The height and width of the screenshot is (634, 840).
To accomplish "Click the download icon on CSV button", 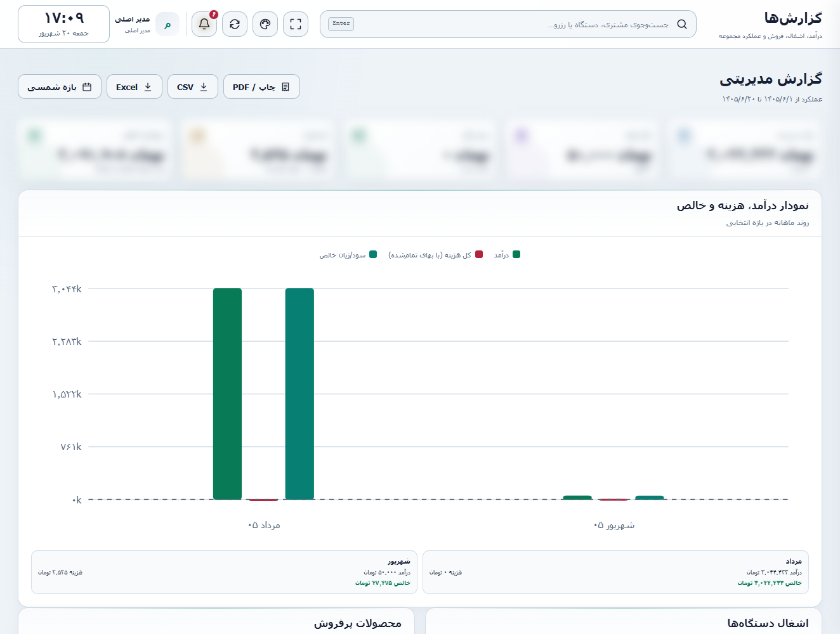I will [x=204, y=87].
